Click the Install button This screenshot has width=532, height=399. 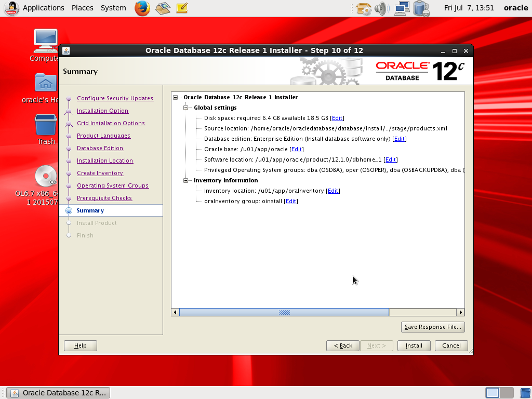click(414, 345)
